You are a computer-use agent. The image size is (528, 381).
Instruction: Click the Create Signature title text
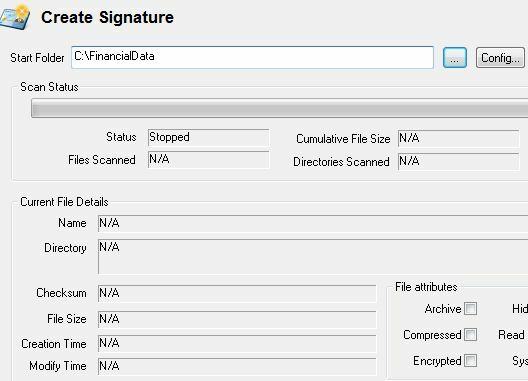pos(107,18)
